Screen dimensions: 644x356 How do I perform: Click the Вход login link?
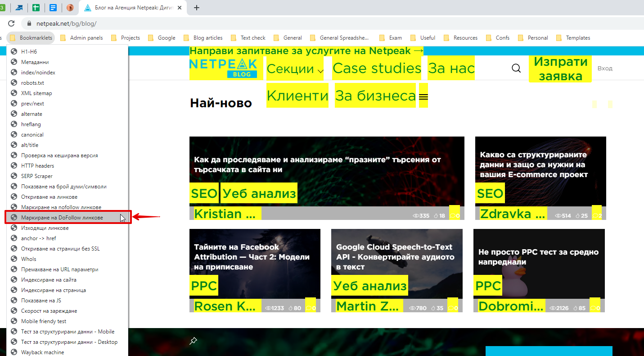605,68
